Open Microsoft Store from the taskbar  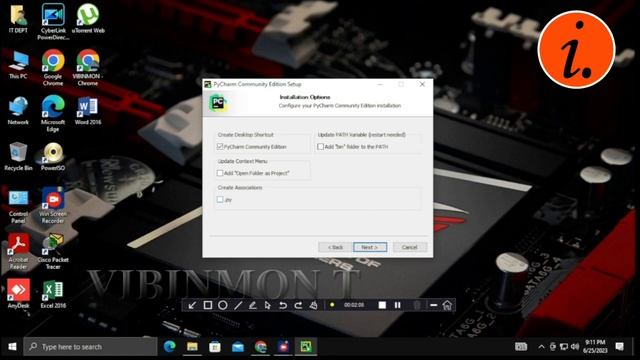tap(215, 347)
